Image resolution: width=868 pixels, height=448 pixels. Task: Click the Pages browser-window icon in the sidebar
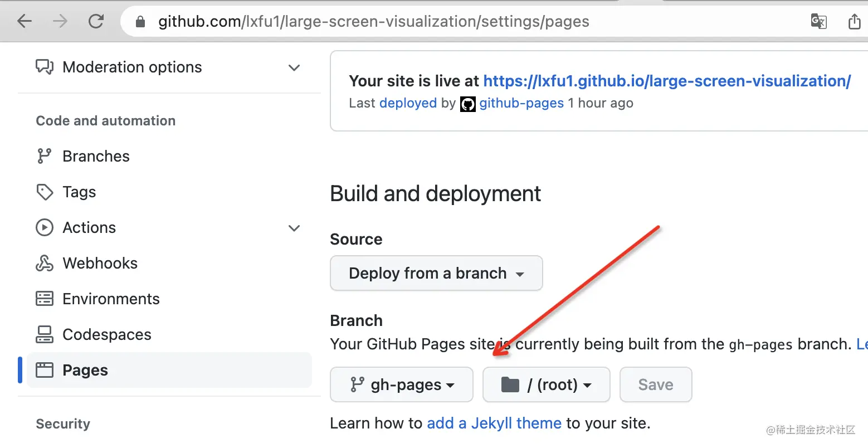coord(45,370)
